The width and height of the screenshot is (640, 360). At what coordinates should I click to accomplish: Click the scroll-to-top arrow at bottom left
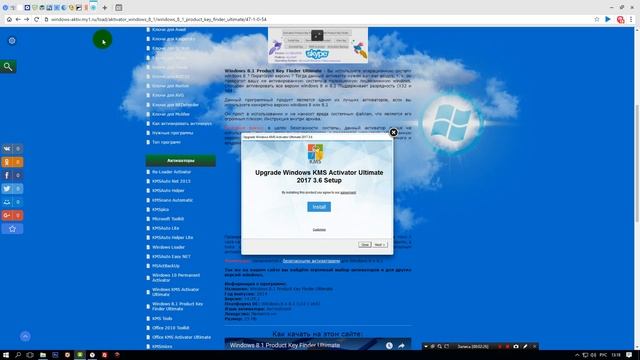pyautogui.click(x=25, y=336)
